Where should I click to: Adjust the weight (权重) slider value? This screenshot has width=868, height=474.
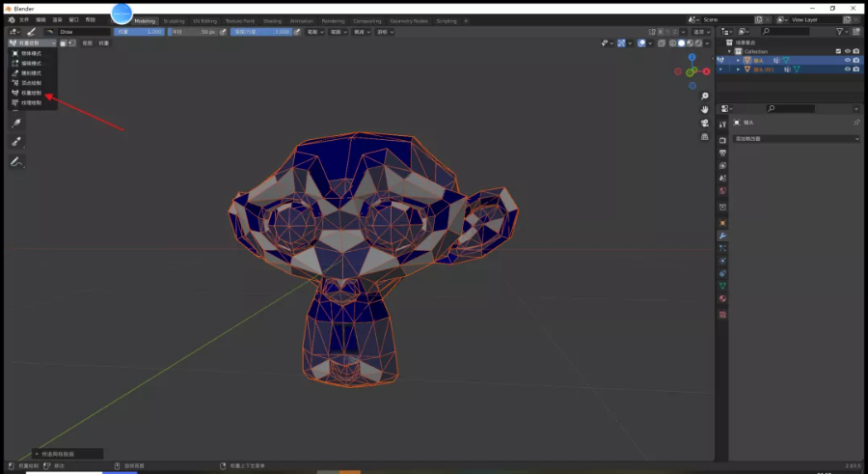140,31
